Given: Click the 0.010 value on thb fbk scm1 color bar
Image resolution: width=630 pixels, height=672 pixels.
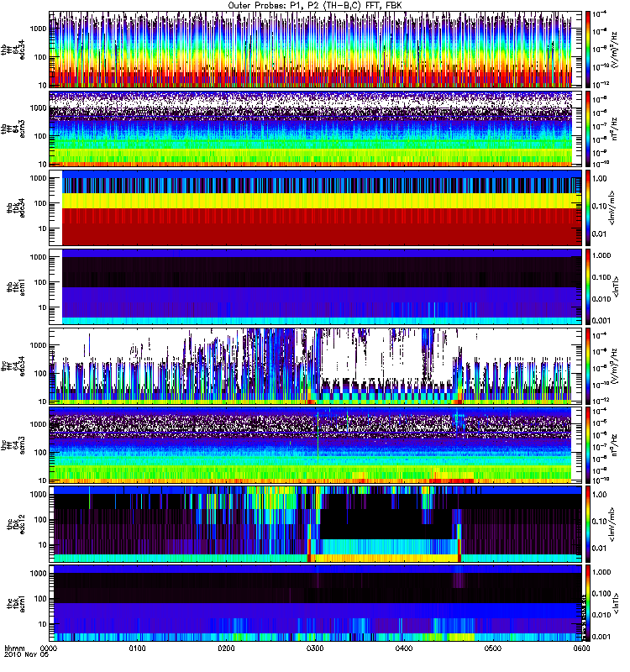Looking at the screenshot, I should pos(601,299).
